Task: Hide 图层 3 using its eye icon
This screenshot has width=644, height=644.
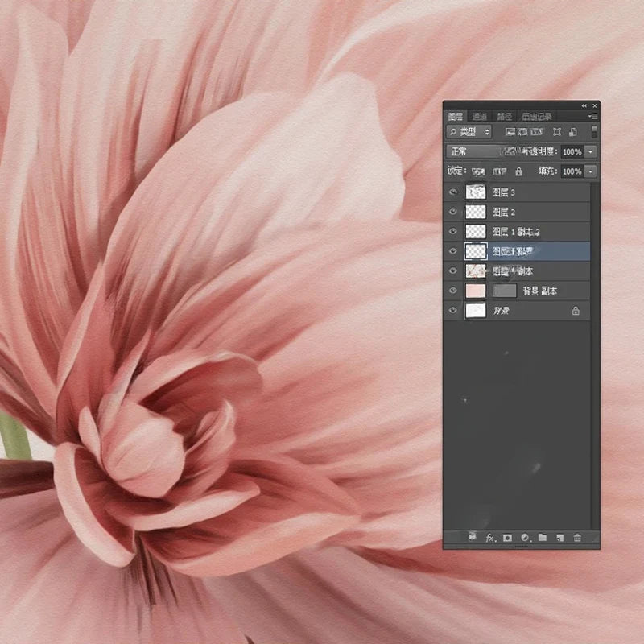Action: 453,192
